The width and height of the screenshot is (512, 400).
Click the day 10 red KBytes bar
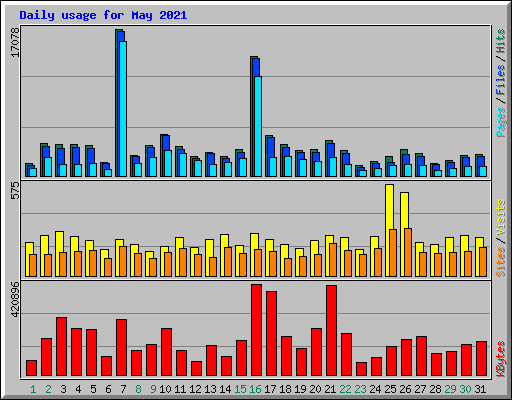click(166, 352)
